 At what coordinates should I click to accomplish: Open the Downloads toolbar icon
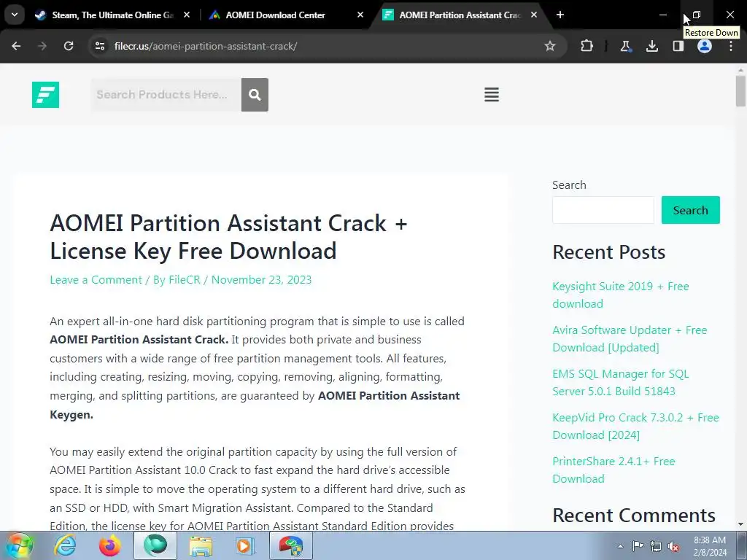click(651, 46)
